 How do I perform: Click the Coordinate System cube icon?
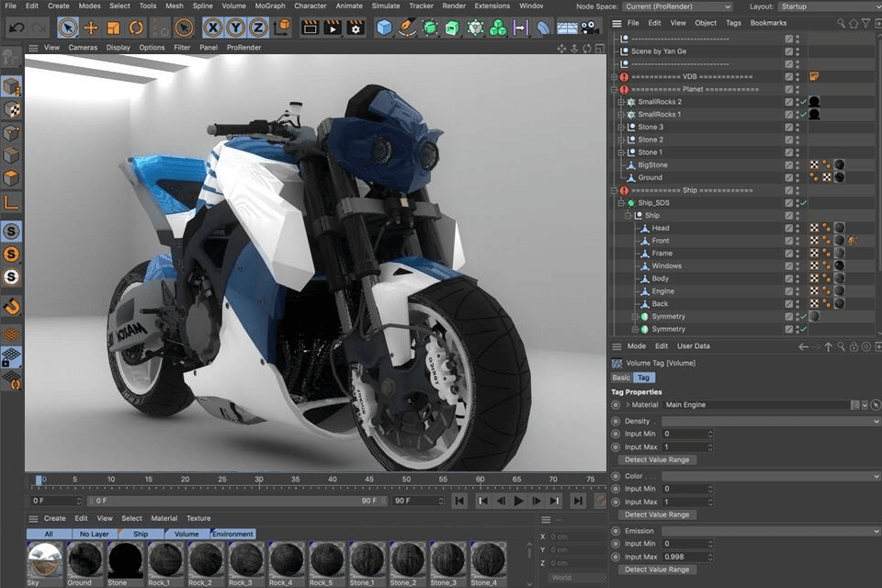coord(283,28)
